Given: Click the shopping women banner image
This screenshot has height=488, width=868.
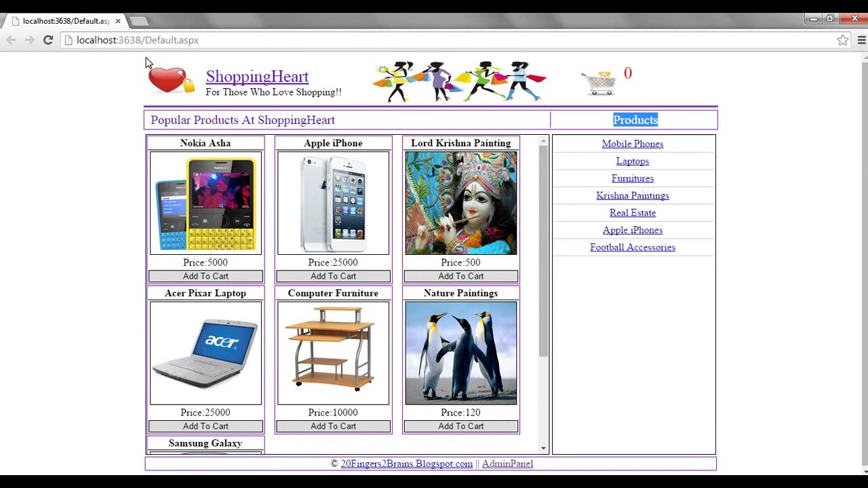Looking at the screenshot, I should point(460,81).
